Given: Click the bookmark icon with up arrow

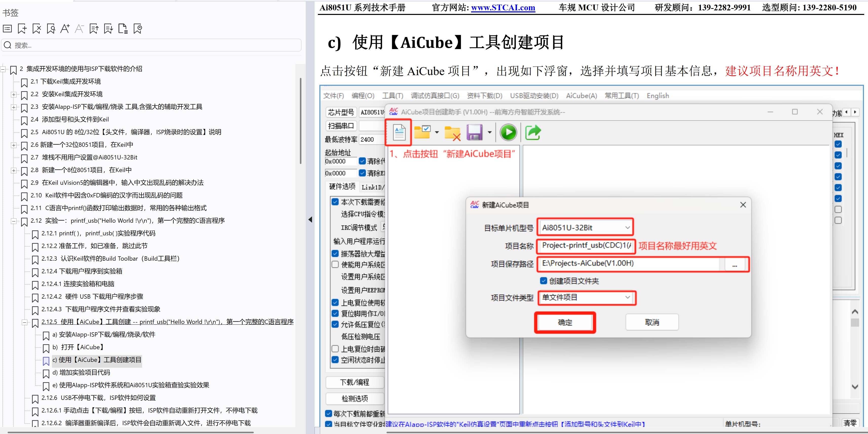Looking at the screenshot, I should pyautogui.click(x=94, y=29).
